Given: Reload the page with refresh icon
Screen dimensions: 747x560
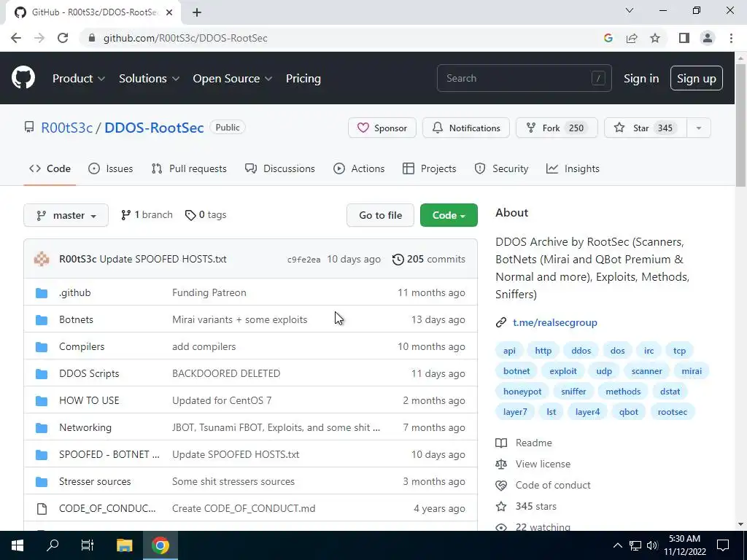Looking at the screenshot, I should pos(63,38).
